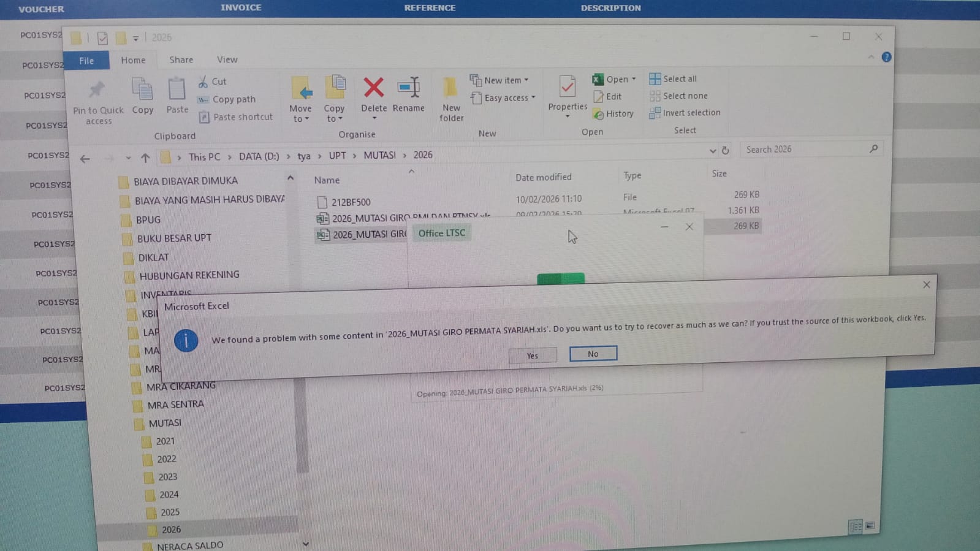Open address bar history dropdown

712,151
